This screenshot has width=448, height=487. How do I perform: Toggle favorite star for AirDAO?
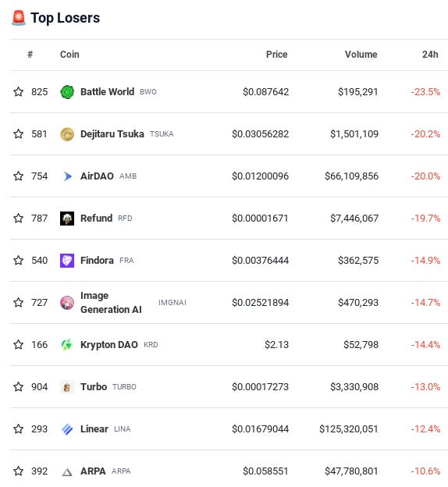coord(18,176)
